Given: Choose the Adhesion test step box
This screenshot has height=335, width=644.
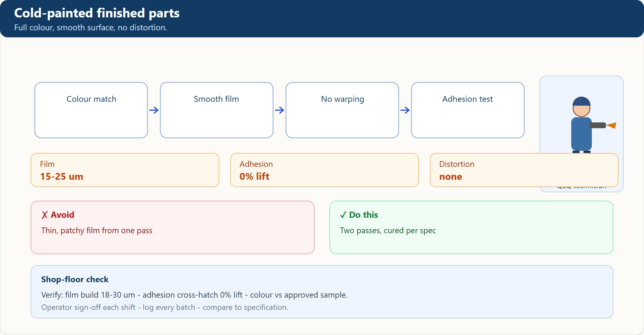Looking at the screenshot, I should [468, 110].
